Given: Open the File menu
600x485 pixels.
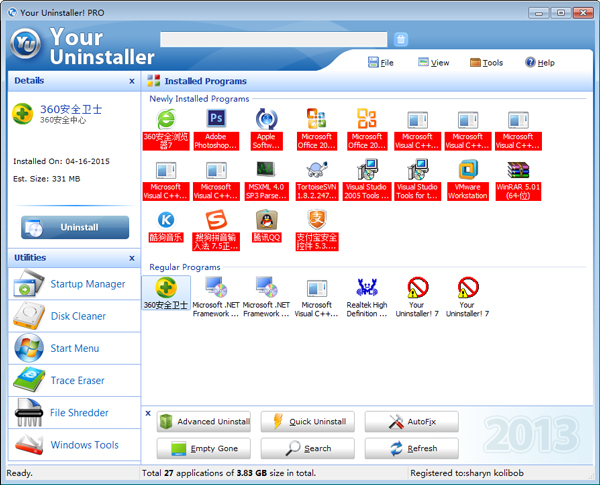Looking at the screenshot, I should (381, 62).
